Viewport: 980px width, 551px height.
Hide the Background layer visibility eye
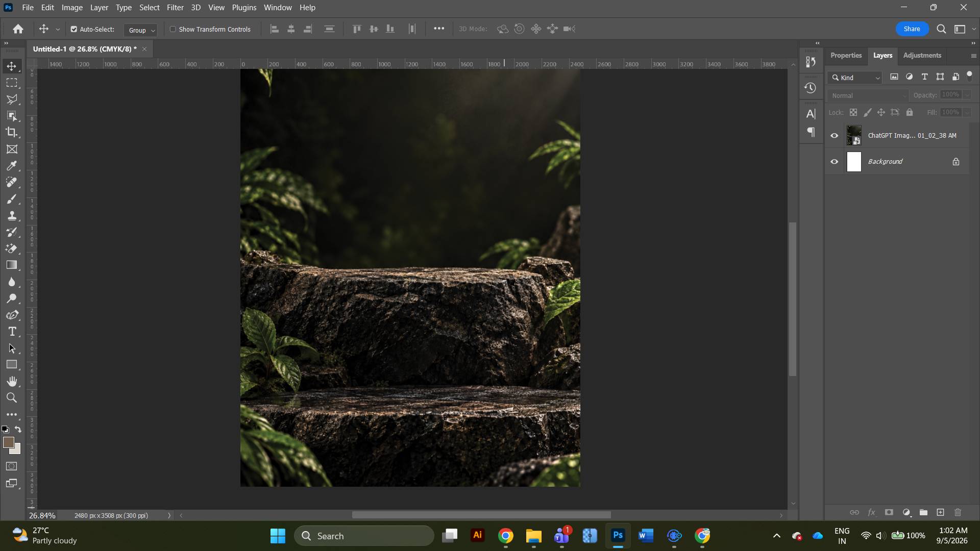pyautogui.click(x=835, y=162)
